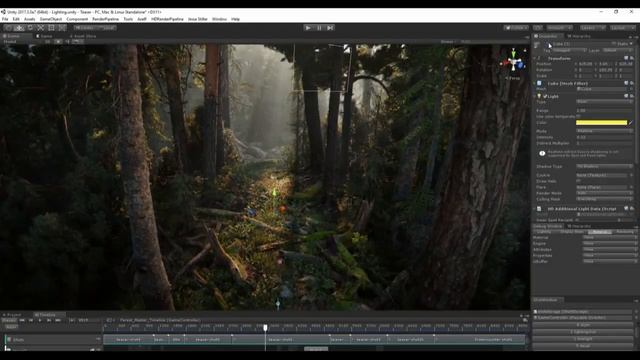640x360 pixels.
Task: Click the Light Color yellow swatch
Action: click(x=601, y=122)
